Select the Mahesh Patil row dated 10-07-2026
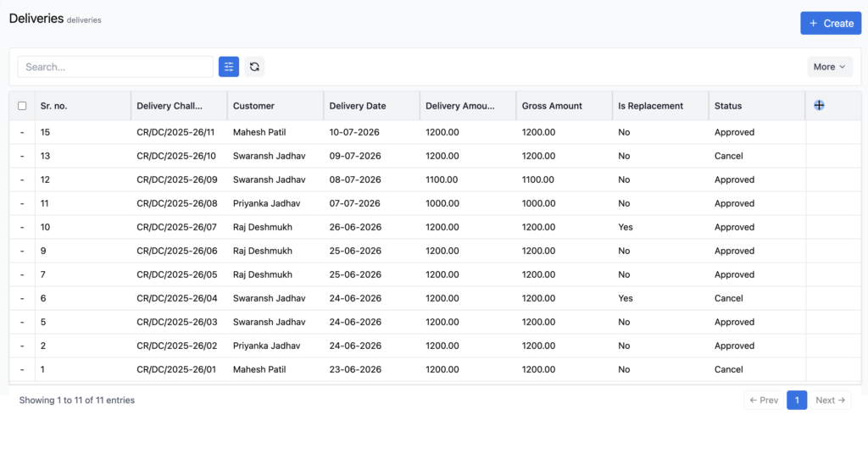 435,132
